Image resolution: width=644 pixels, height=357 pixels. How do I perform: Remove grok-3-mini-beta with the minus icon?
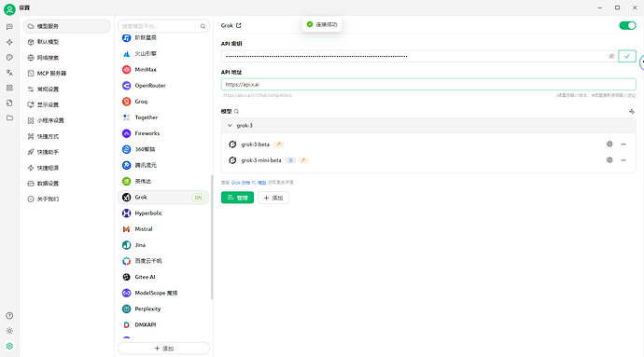[x=623, y=160]
